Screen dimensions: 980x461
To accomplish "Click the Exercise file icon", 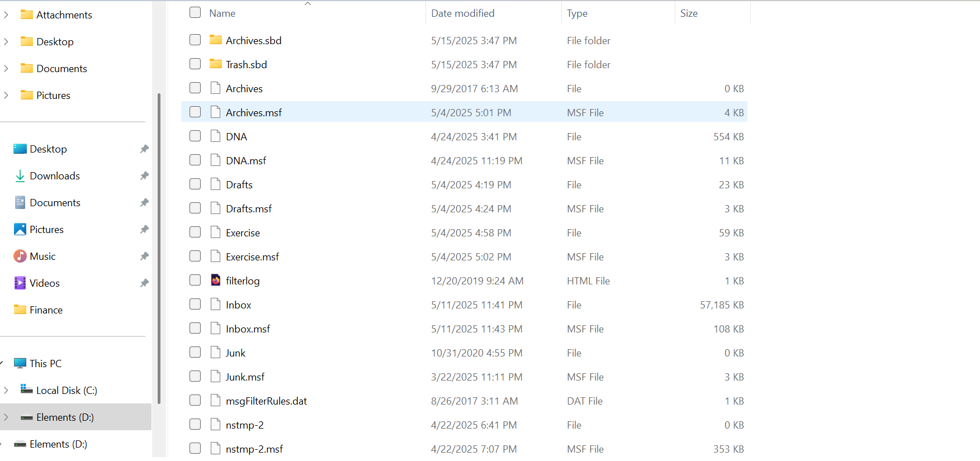I will [216, 232].
